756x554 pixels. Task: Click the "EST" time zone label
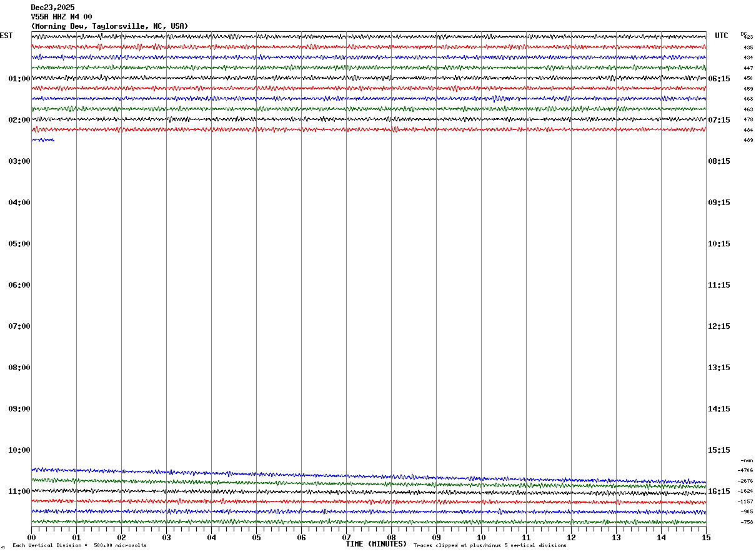click(6, 36)
